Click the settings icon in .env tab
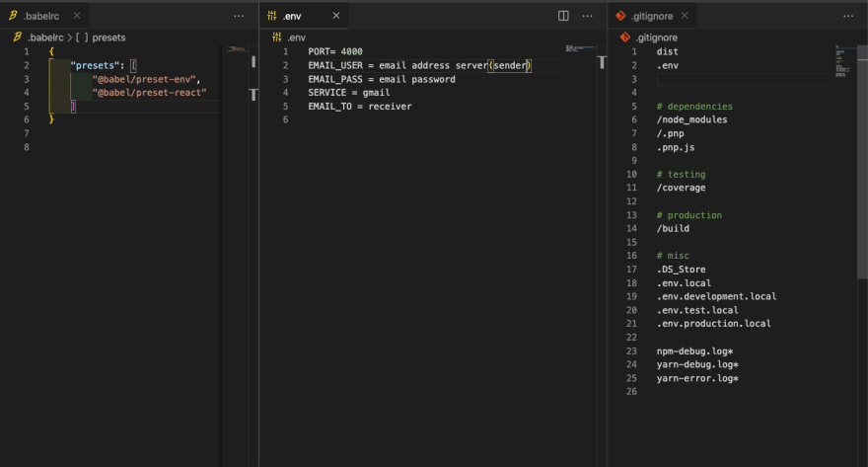The width and height of the screenshot is (868, 467). click(x=272, y=16)
